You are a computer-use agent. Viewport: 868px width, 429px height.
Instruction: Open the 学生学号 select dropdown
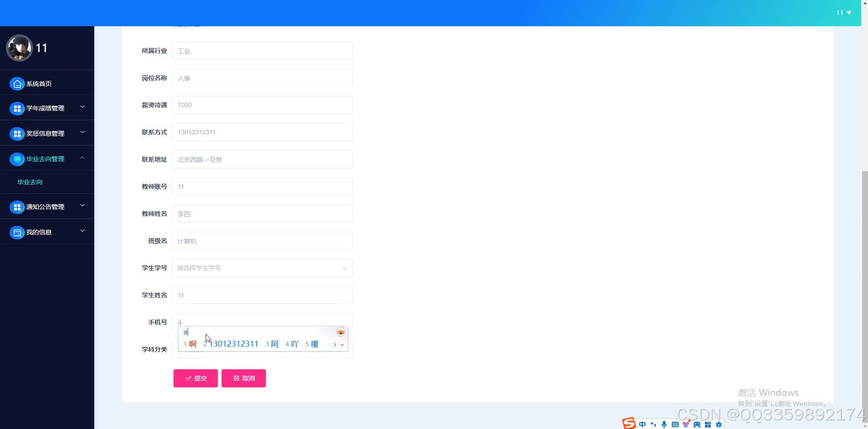tap(262, 268)
